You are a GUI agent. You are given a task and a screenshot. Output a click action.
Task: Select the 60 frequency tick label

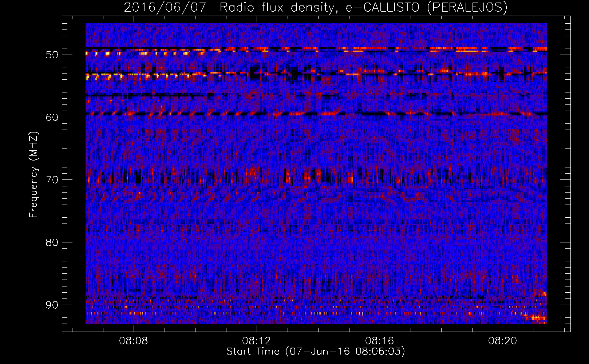coord(52,117)
